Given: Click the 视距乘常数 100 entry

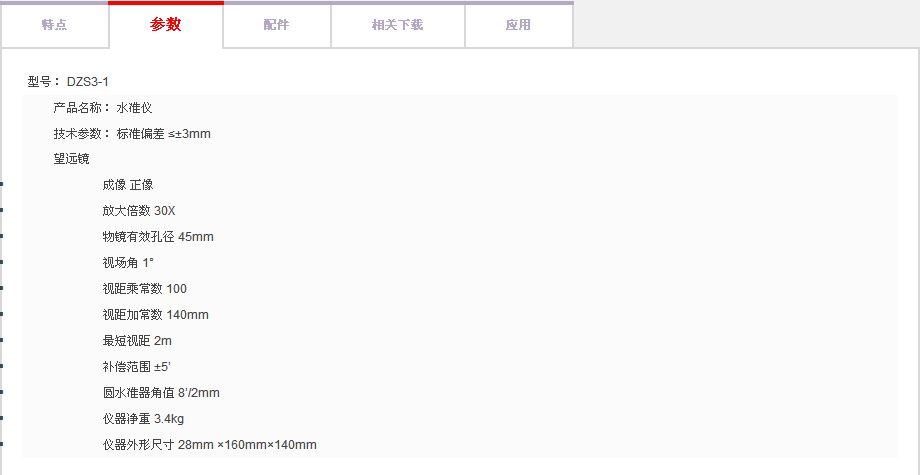Looking at the screenshot, I should (144, 289).
